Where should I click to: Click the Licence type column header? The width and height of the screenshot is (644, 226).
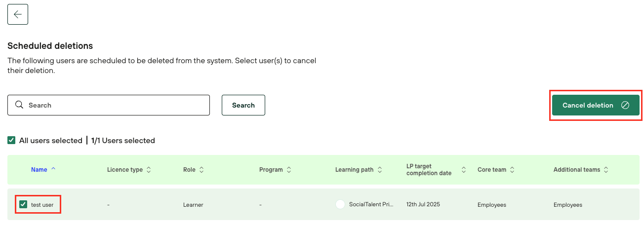click(125, 170)
